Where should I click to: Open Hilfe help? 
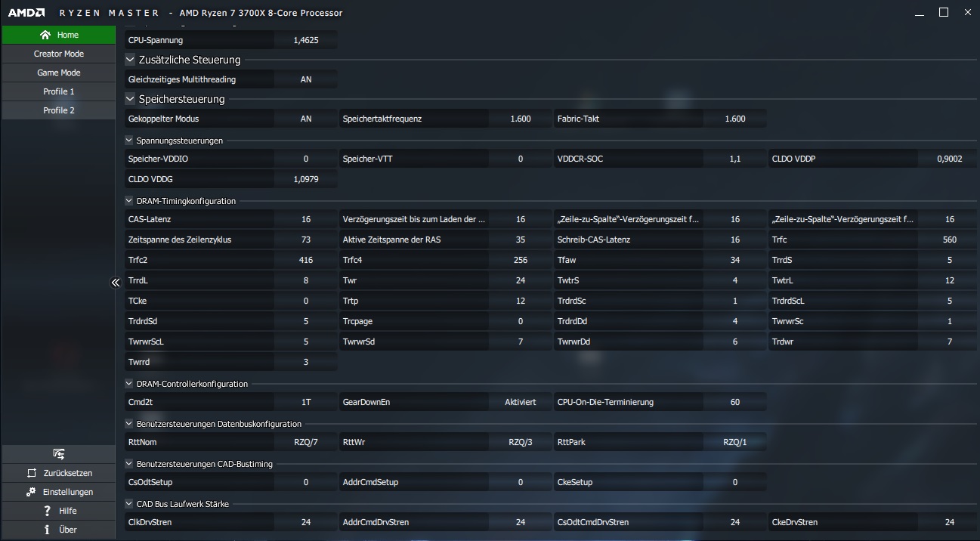[58, 511]
